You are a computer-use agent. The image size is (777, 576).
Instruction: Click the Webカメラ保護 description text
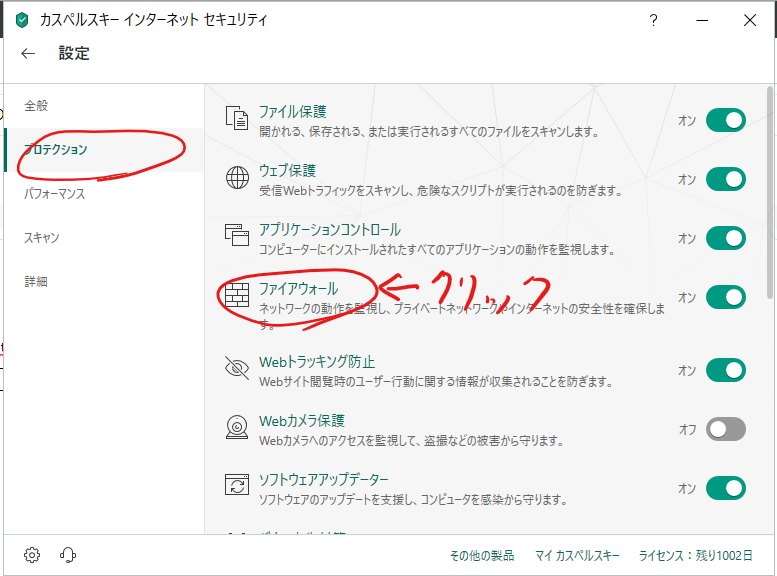coord(411,441)
